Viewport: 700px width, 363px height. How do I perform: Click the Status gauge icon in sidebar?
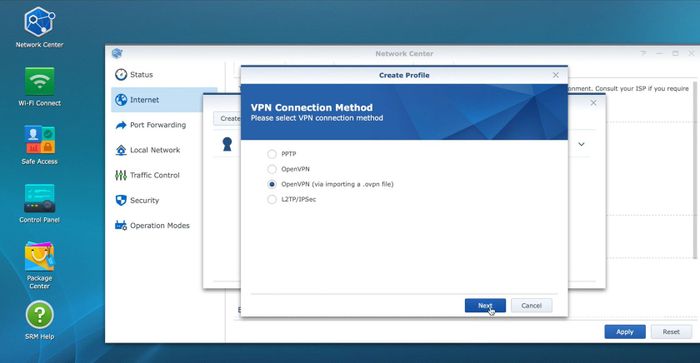121,75
